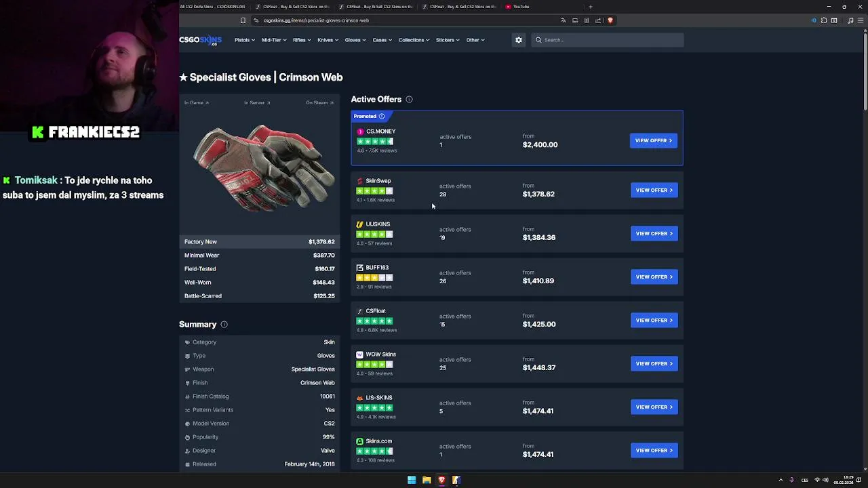The width and height of the screenshot is (868, 488).
Task: Open new browser tab plus button
Action: click(x=590, y=7)
